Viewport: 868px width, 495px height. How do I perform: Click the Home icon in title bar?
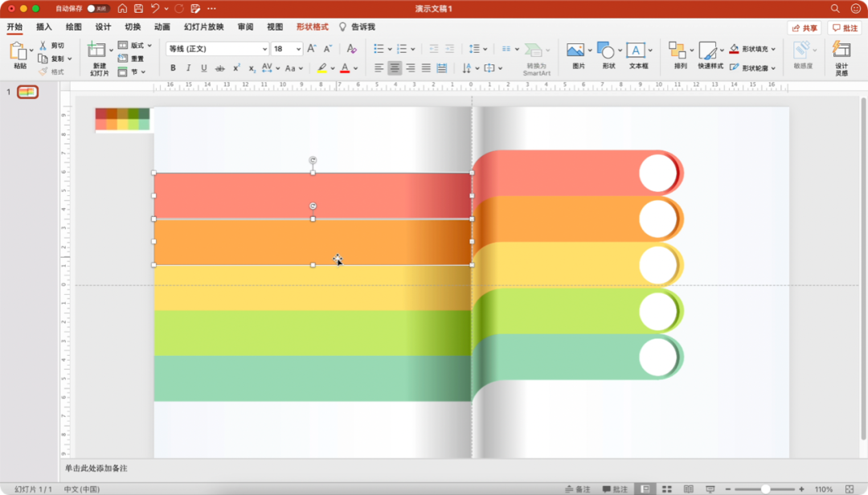point(122,8)
